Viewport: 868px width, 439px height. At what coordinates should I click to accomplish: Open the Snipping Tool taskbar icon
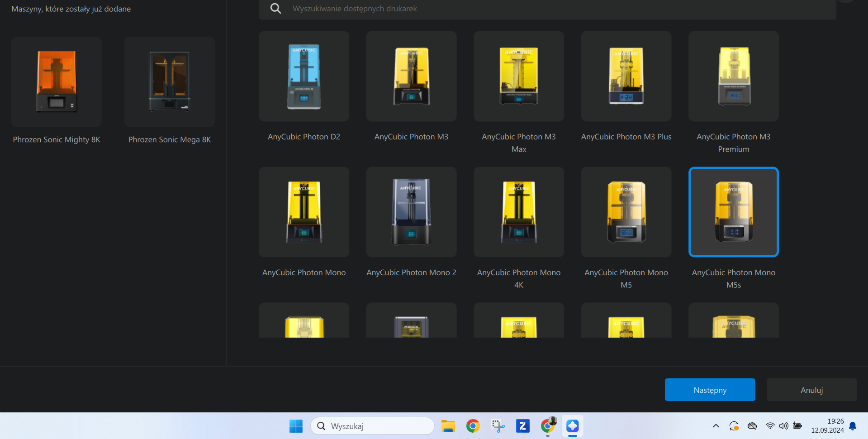click(498, 426)
